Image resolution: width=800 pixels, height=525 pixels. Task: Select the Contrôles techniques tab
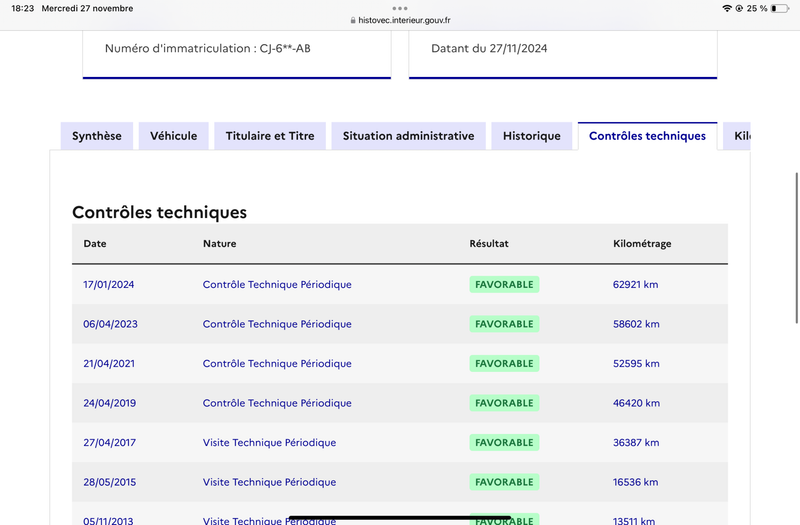pos(647,136)
